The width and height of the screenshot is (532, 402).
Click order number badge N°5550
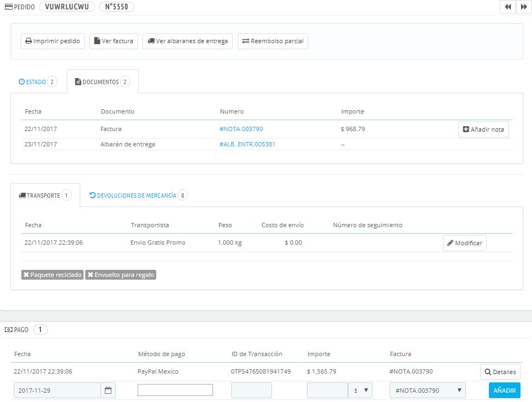point(117,7)
